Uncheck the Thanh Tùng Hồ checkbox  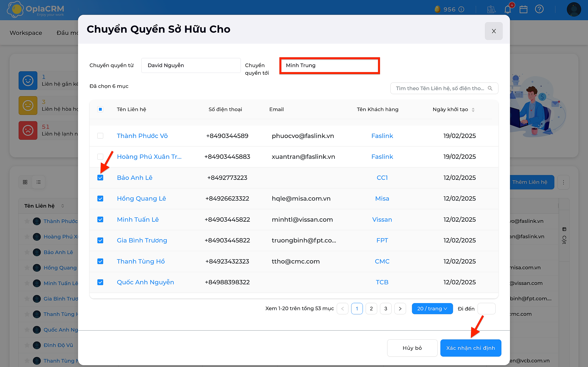click(x=100, y=261)
